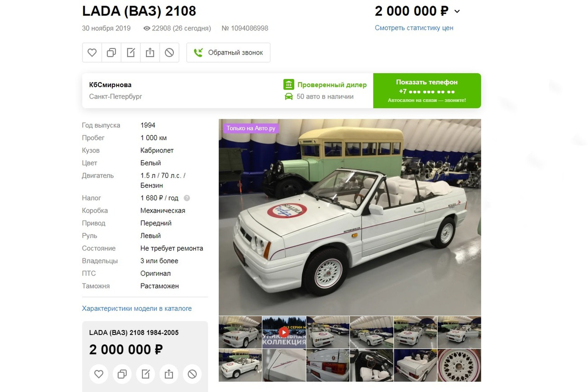
Task: Click note icon in bottom price card
Action: click(145, 374)
